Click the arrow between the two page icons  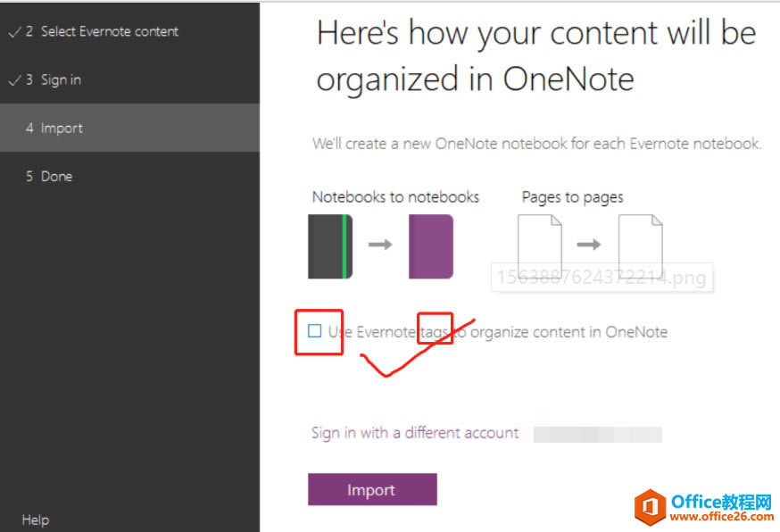pyautogui.click(x=589, y=244)
